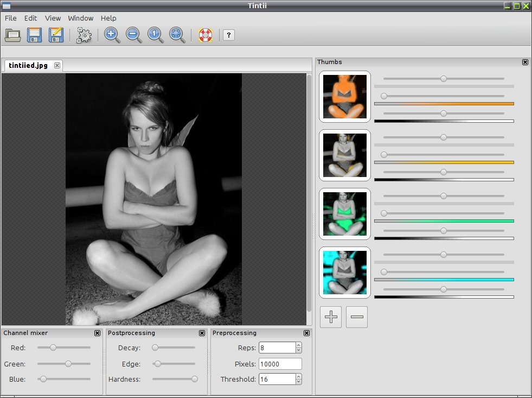Click the question mark About button
532x398 pixels.
point(229,35)
